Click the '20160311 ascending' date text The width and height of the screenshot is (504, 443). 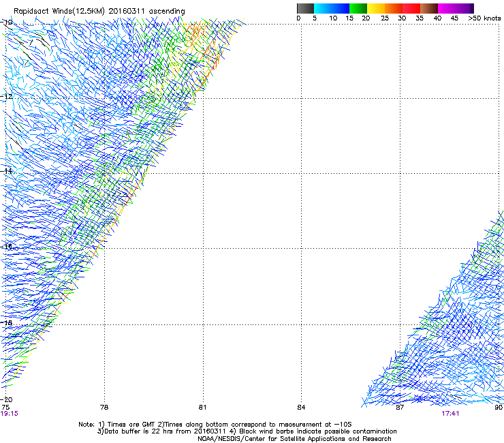(146, 12)
